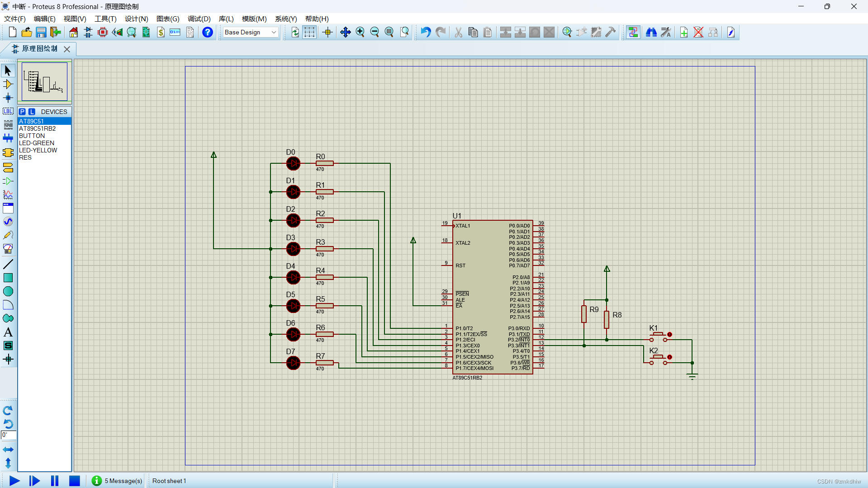Rotate clockwise using the rotation icon

tap(8, 410)
